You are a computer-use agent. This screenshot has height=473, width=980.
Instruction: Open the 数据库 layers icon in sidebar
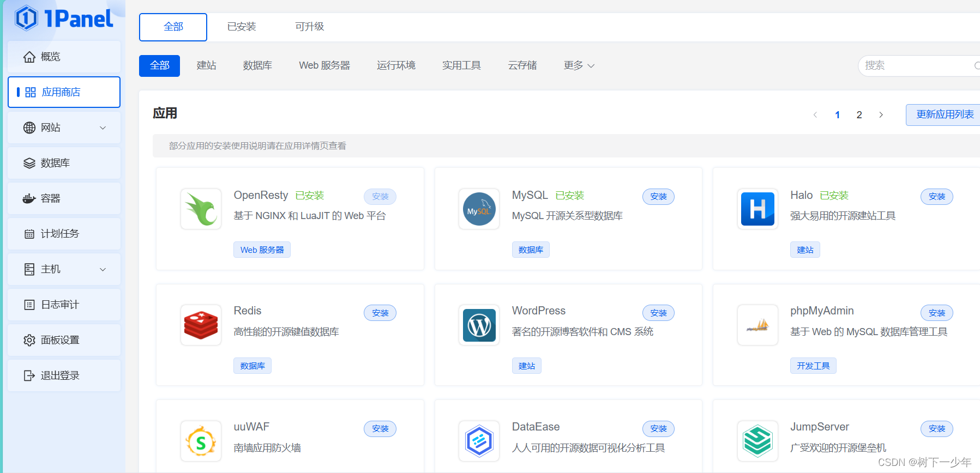tap(29, 163)
